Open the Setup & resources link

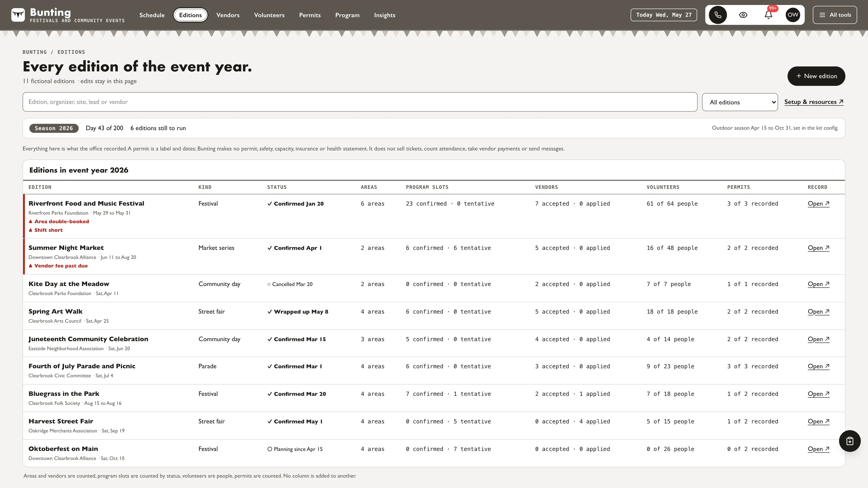pyautogui.click(x=814, y=102)
